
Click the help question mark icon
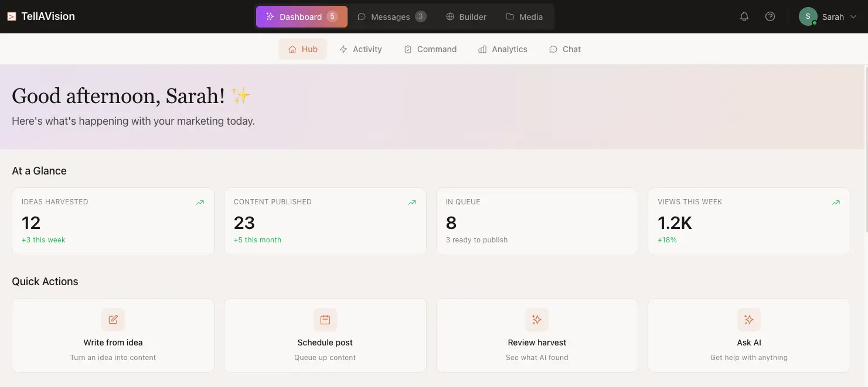coord(770,16)
